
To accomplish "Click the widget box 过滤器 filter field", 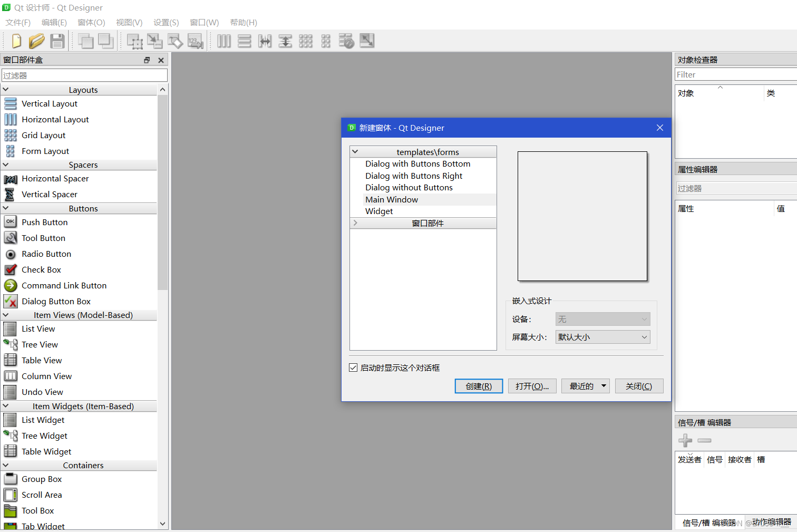I will click(84, 75).
